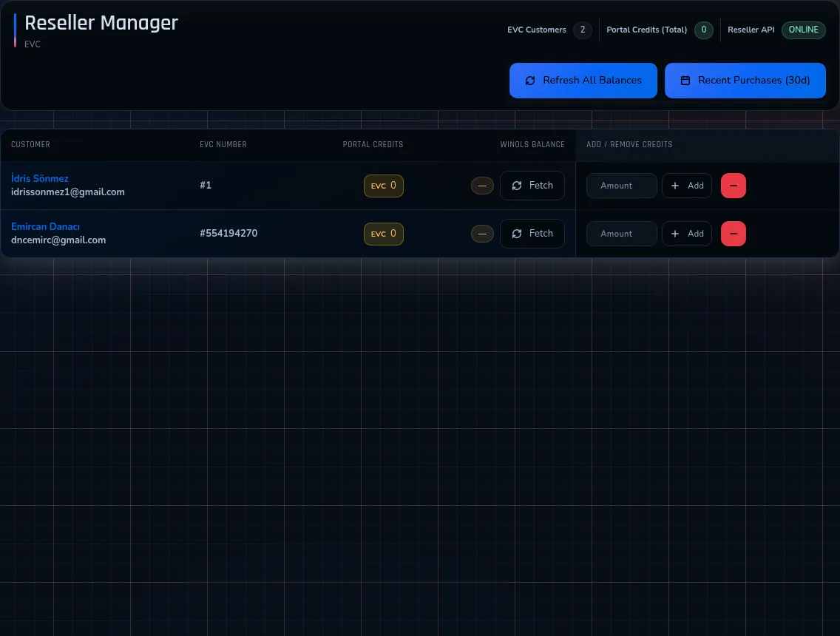
Task: Open customer İdris Sönmez name link
Action: (40, 178)
